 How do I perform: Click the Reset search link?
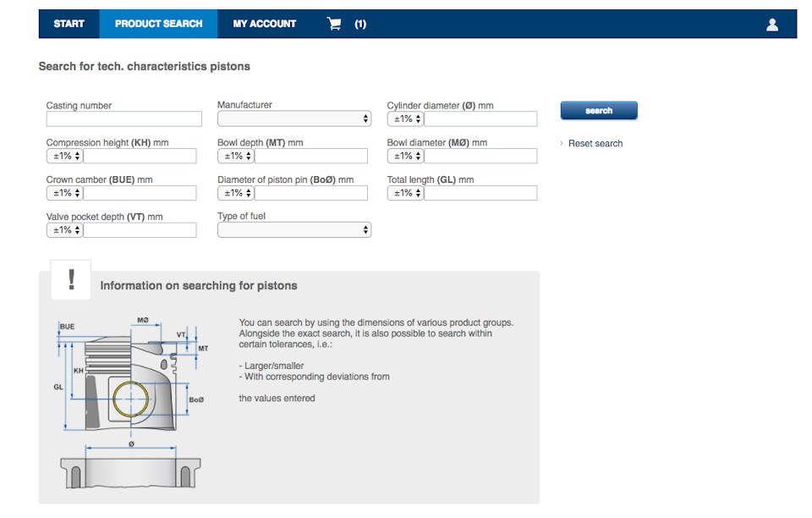595,144
